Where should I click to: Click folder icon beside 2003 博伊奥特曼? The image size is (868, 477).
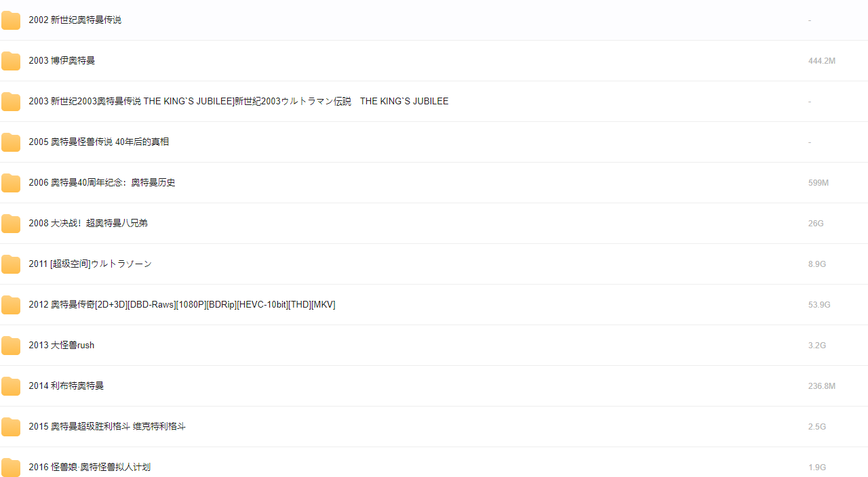coord(11,61)
